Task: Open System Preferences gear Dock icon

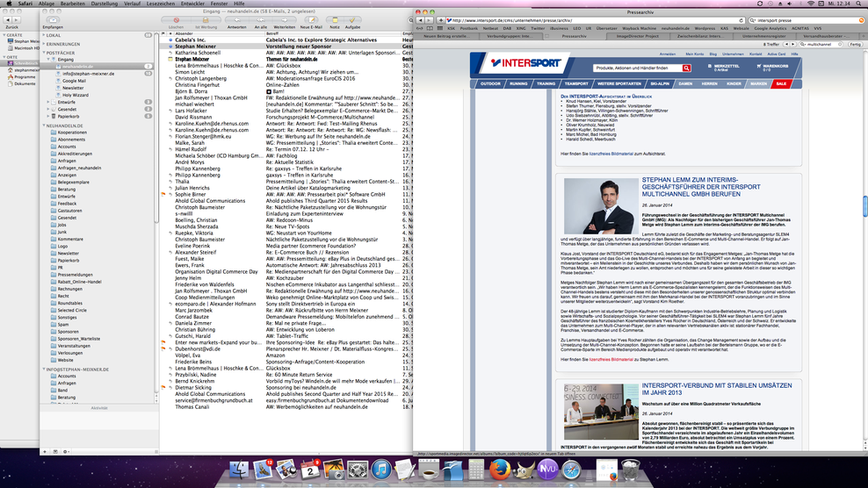Action: [x=358, y=470]
